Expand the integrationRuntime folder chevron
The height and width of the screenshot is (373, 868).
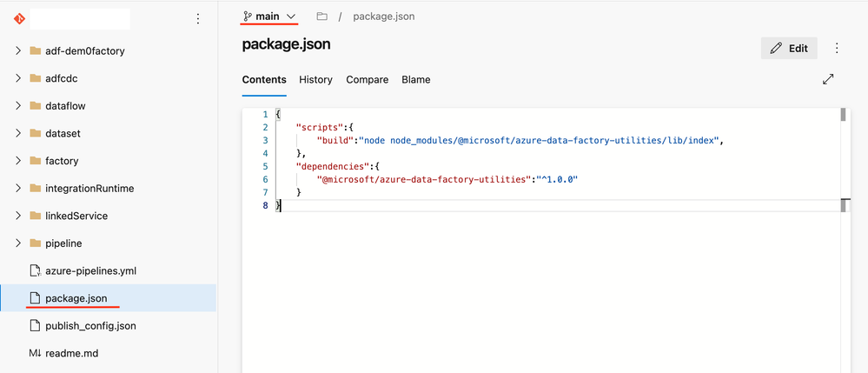click(18, 189)
